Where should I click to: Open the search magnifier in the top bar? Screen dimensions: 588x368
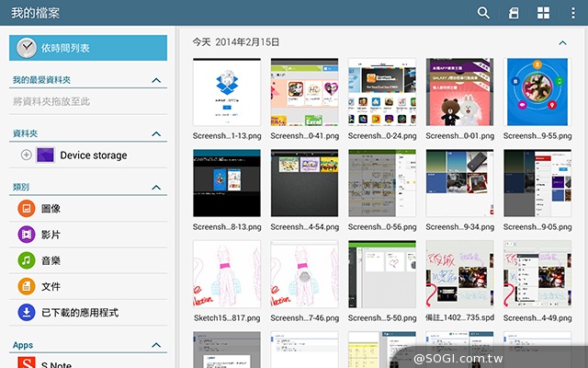[x=483, y=13]
